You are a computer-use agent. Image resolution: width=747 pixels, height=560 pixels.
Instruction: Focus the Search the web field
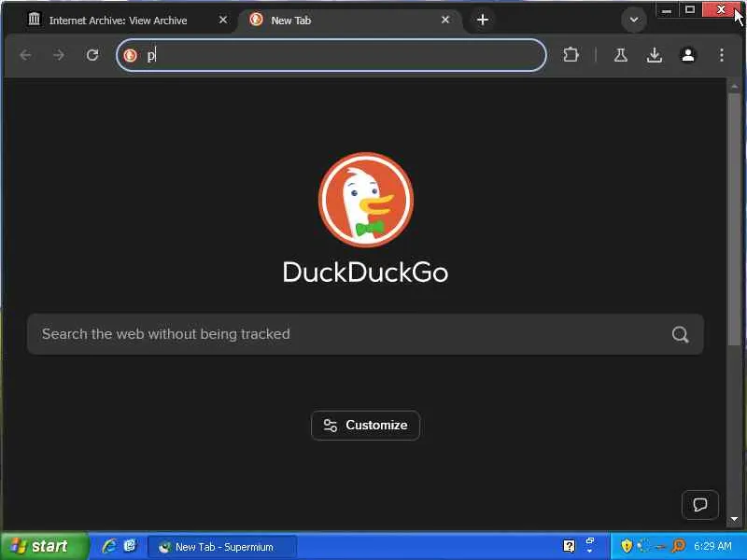365,334
